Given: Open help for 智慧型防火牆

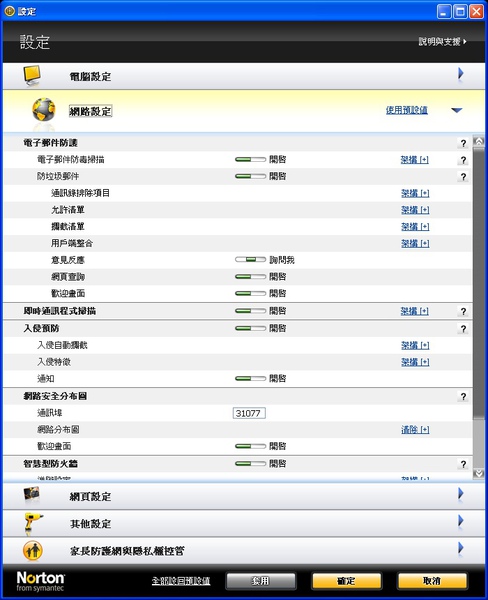Looking at the screenshot, I should coord(463,464).
